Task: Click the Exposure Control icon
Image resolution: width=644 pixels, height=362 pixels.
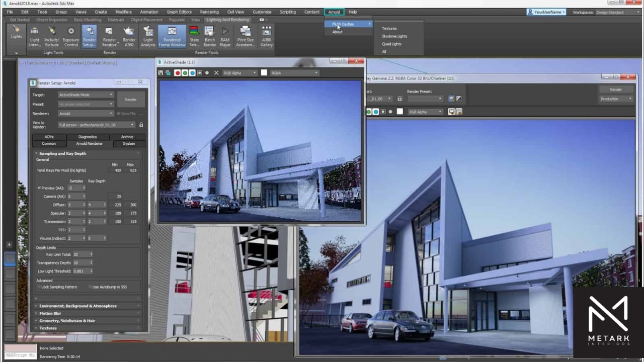Action: [71, 36]
